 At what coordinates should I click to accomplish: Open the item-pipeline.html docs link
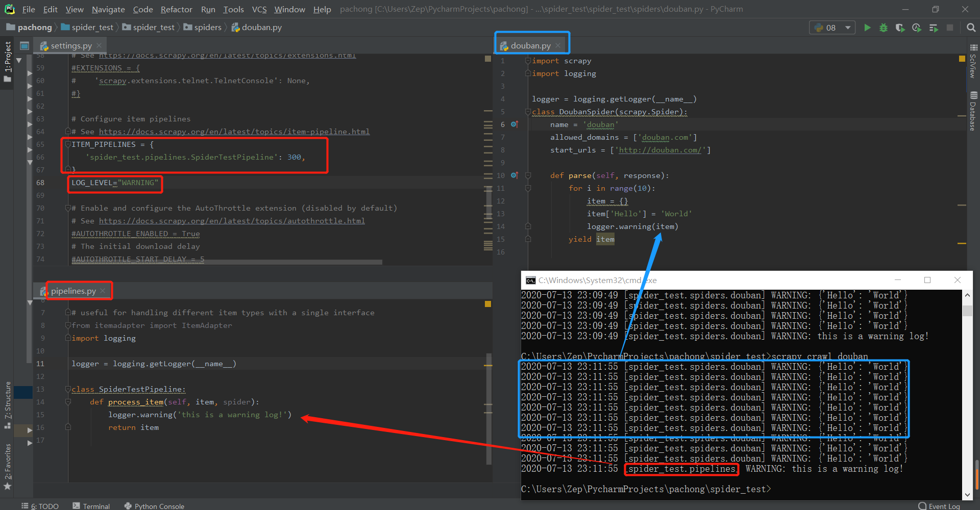click(x=234, y=132)
